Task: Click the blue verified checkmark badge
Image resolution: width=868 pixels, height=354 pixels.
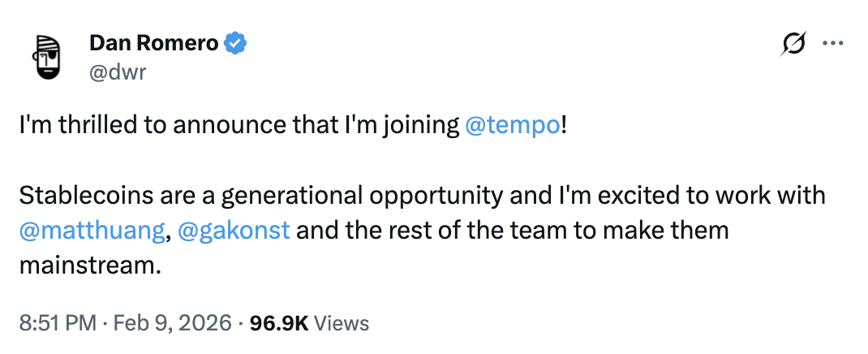Action: pos(235,43)
